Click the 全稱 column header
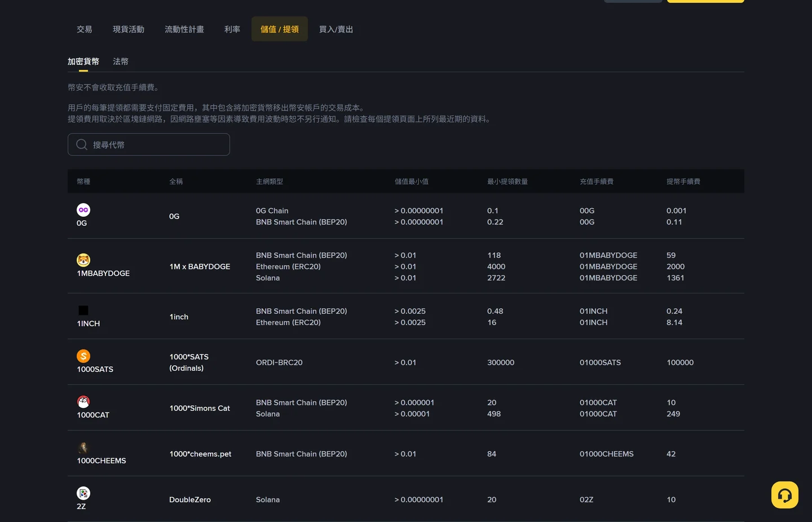The image size is (812, 522). pyautogui.click(x=176, y=182)
